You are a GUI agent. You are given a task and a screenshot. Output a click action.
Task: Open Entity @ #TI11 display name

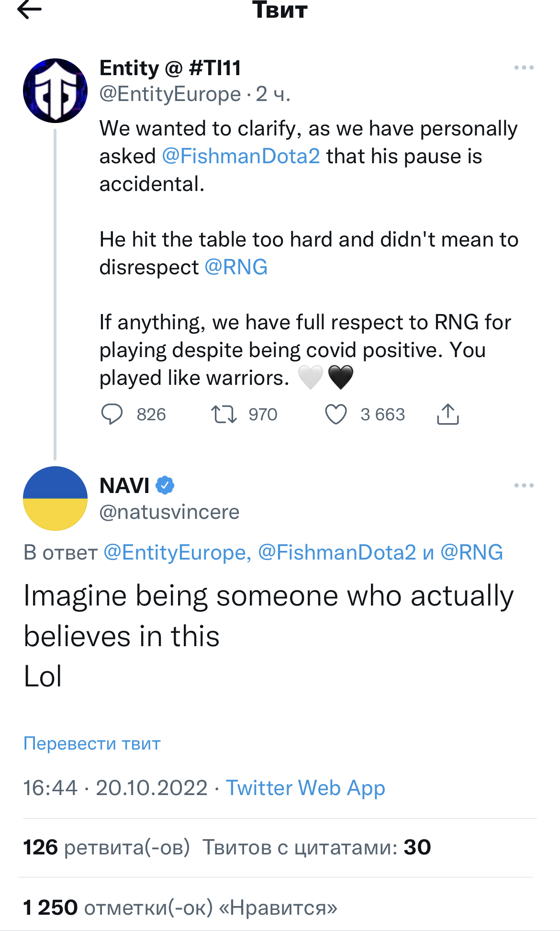(170, 68)
